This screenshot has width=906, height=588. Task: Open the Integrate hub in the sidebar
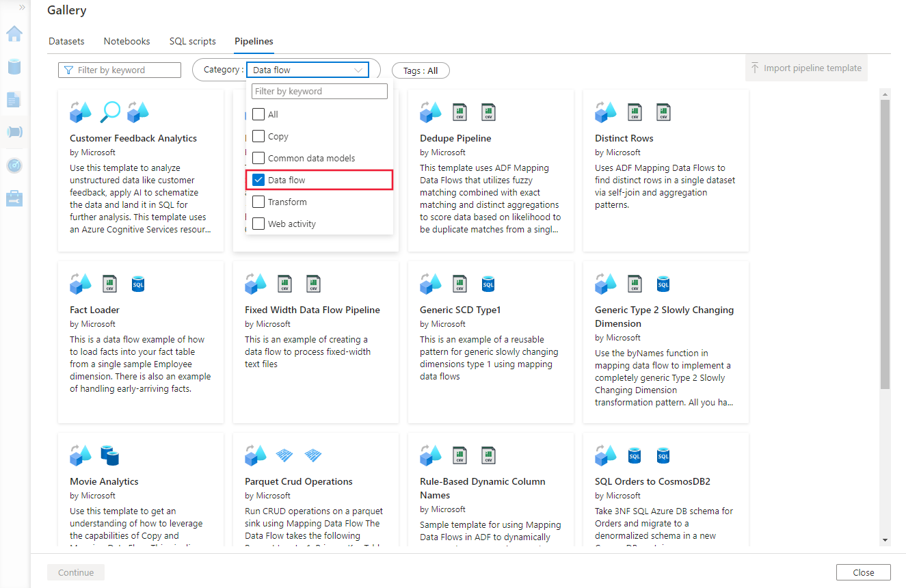click(x=14, y=132)
